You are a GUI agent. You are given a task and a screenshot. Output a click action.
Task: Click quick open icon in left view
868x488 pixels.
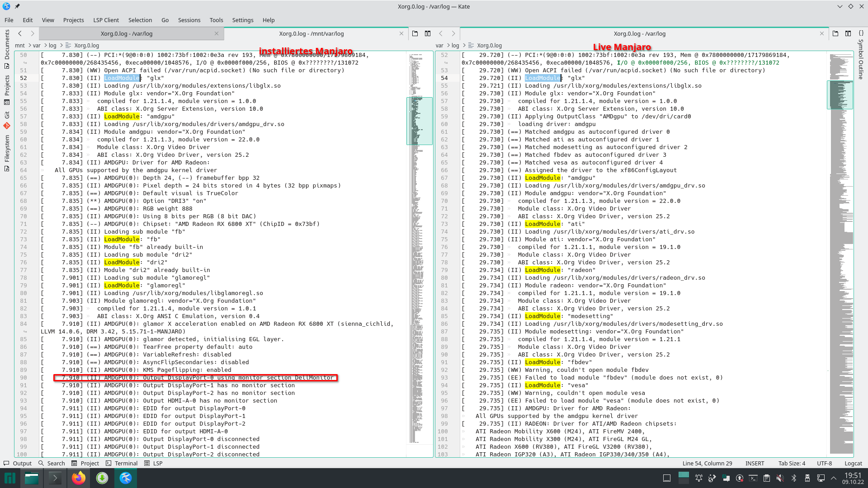415,33
